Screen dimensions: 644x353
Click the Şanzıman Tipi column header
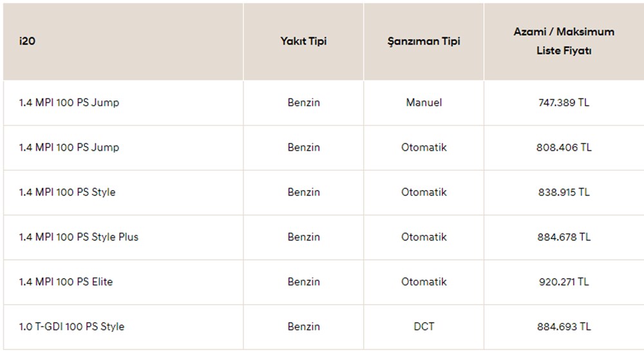tap(424, 41)
